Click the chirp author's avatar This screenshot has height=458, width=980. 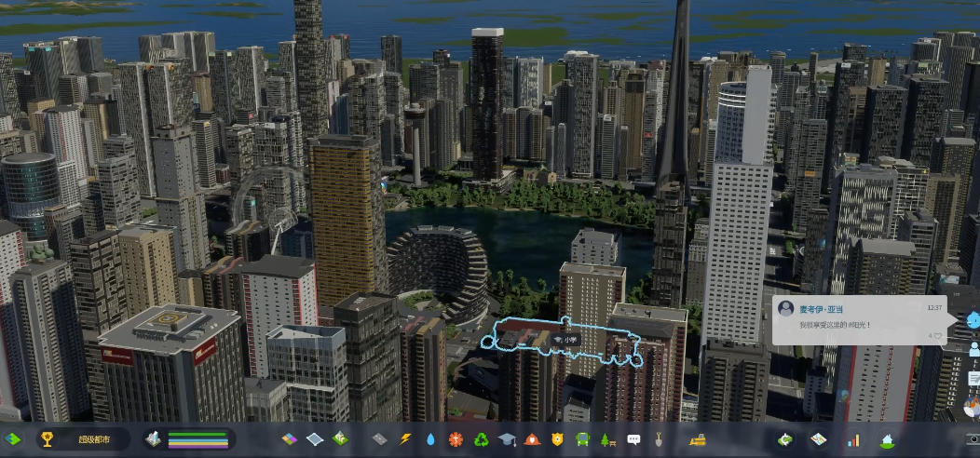click(x=785, y=309)
